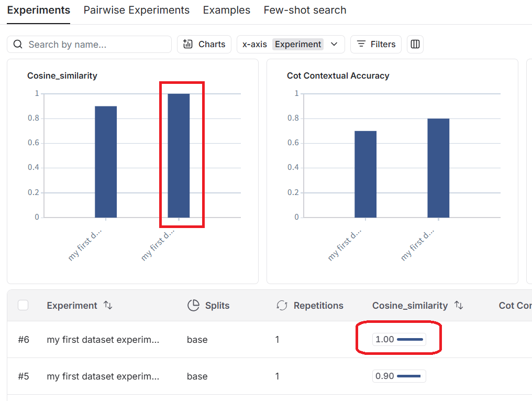Open experiment #6 row link
The image size is (532, 401).
point(103,340)
